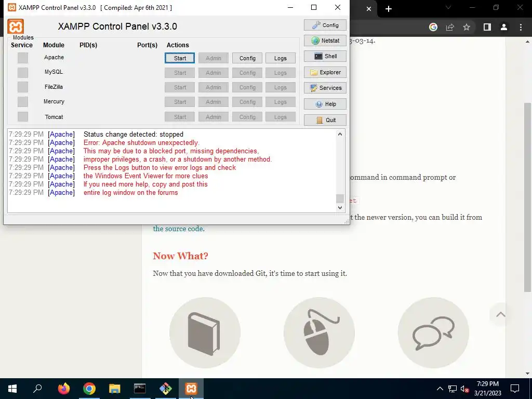Image resolution: width=532 pixels, height=399 pixels.
Task: Toggle the Chrome side panel icon
Action: [x=487, y=27]
